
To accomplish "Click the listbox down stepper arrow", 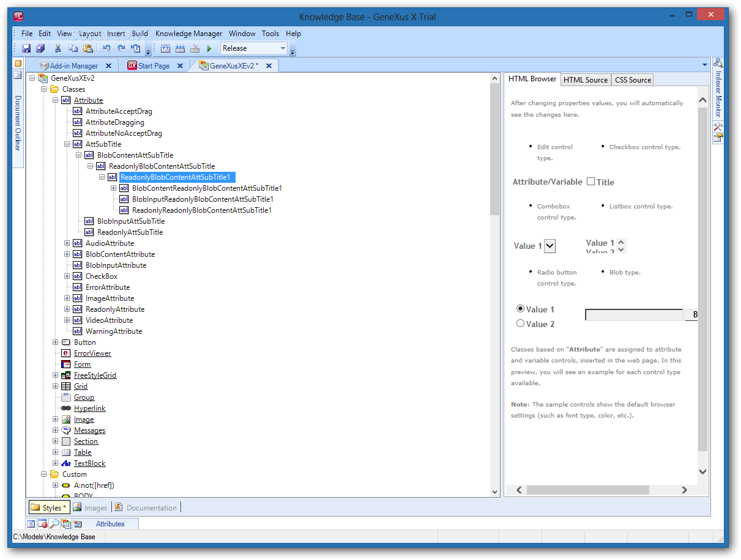I will tap(622, 249).
